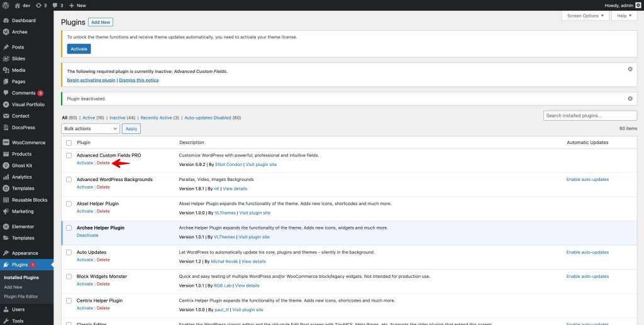Dismiss the required plugin inactive notice
The image size is (644, 325).
pos(630,69)
